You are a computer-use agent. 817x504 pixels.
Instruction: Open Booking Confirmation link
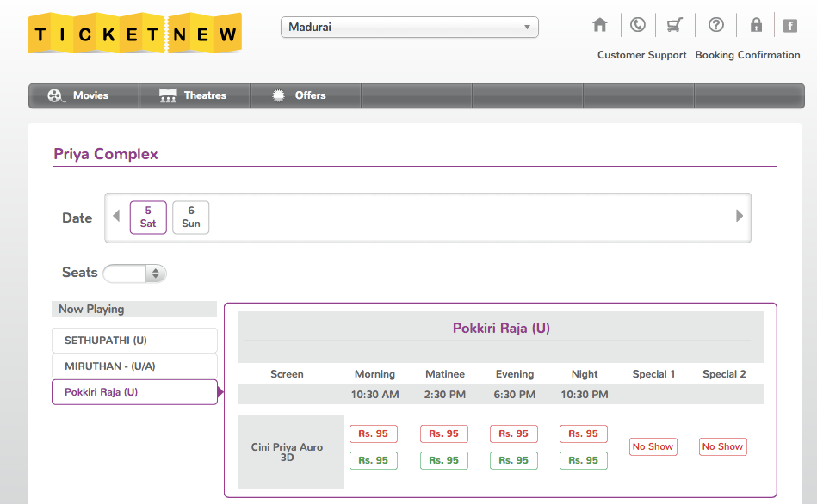pos(748,55)
